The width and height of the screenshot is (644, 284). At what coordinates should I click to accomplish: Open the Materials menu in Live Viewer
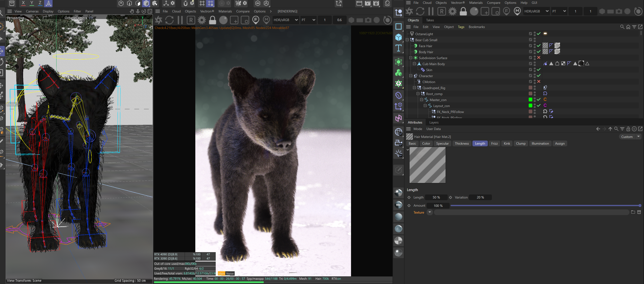tap(225, 11)
